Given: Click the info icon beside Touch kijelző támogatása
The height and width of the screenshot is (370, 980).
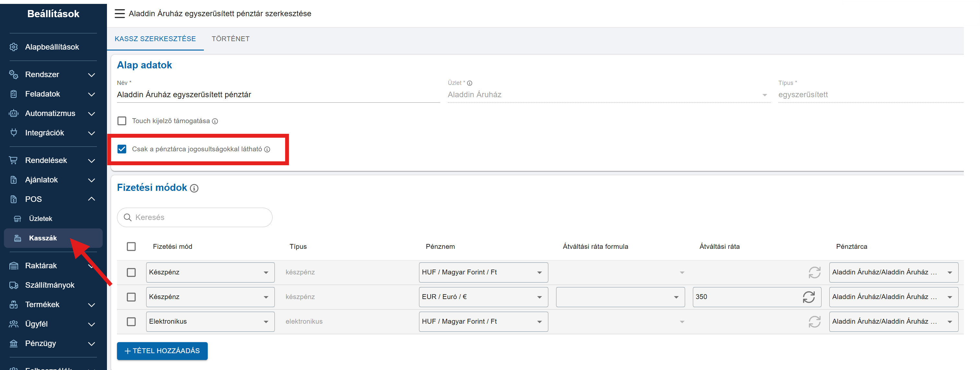Looking at the screenshot, I should [215, 121].
